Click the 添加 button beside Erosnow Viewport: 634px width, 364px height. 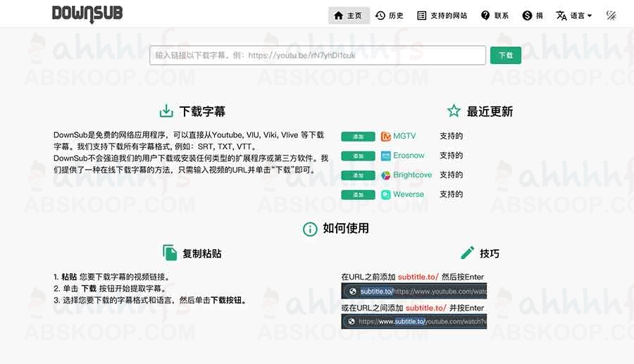pos(358,156)
